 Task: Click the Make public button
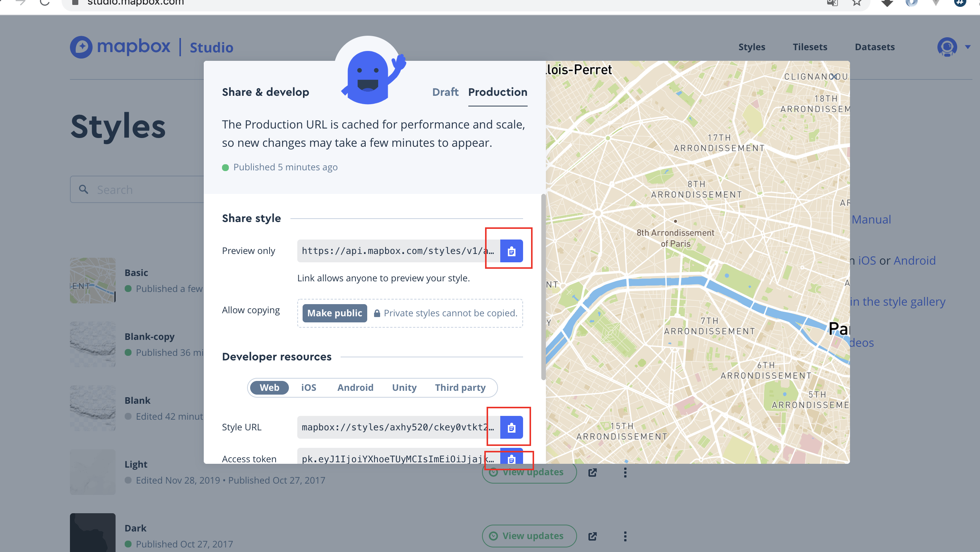click(334, 313)
